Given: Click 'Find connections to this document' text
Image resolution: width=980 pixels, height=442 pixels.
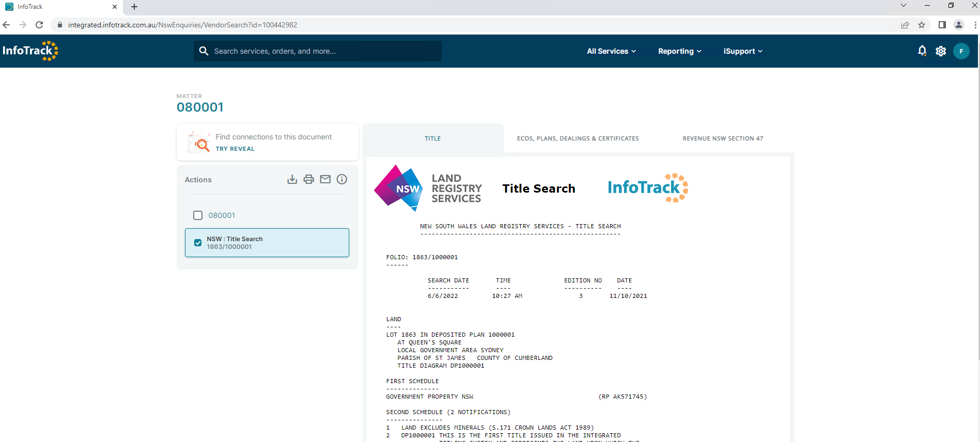Looking at the screenshot, I should pos(274,137).
